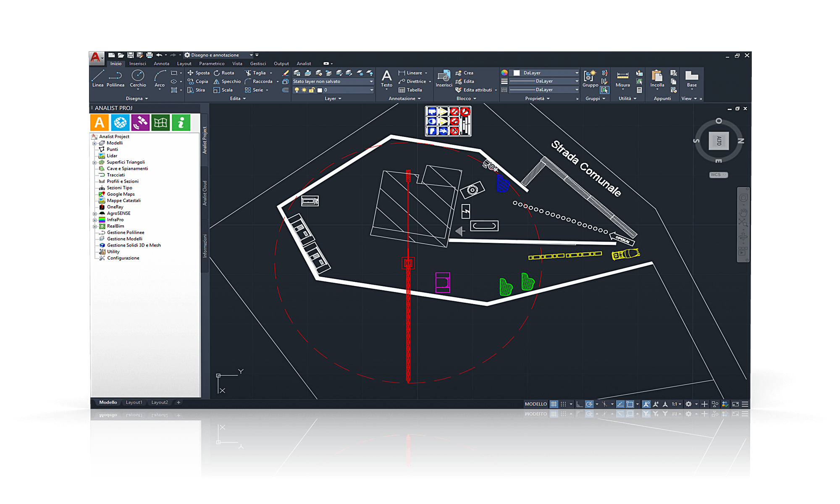Select the Specchio mirror tool
This screenshot has height=504, width=840.
tap(227, 81)
